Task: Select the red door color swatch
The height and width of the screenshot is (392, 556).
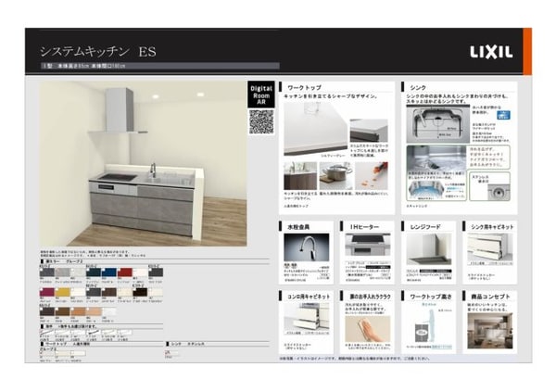Action: point(125,272)
